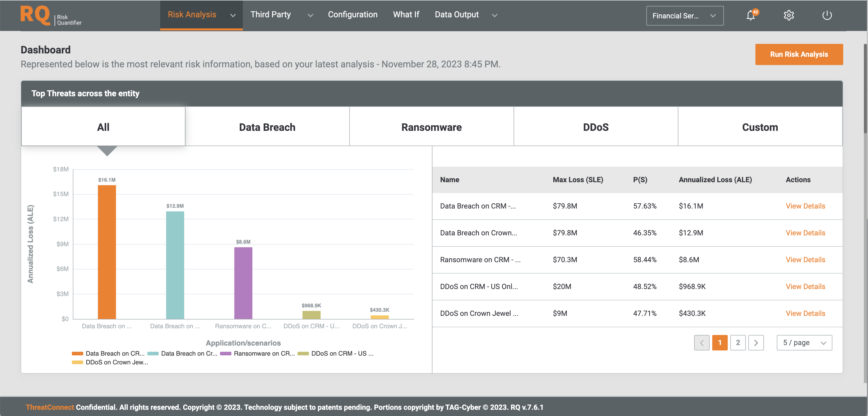Open the What If menu
The width and height of the screenshot is (868, 416).
coord(406,14)
